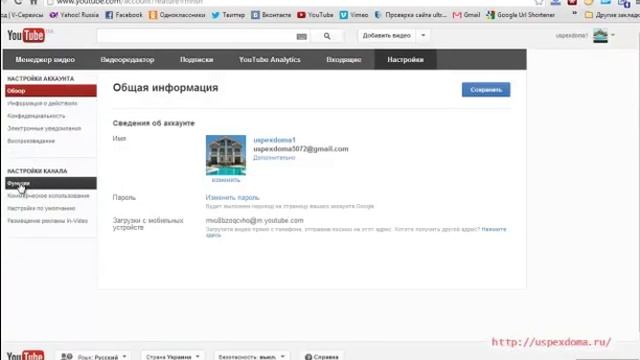Open the on-screen keyboard icon in search box
The image size is (640, 360).
[302, 36]
